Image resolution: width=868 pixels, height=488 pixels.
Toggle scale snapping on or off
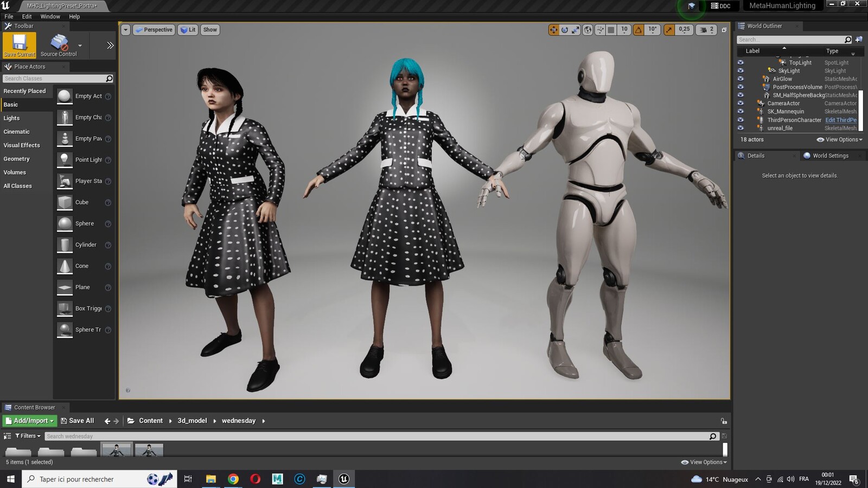(669, 30)
